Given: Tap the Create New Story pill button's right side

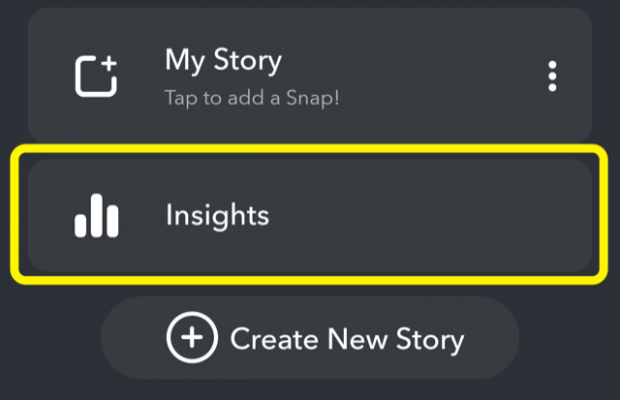Looking at the screenshot, I should tap(490, 338).
